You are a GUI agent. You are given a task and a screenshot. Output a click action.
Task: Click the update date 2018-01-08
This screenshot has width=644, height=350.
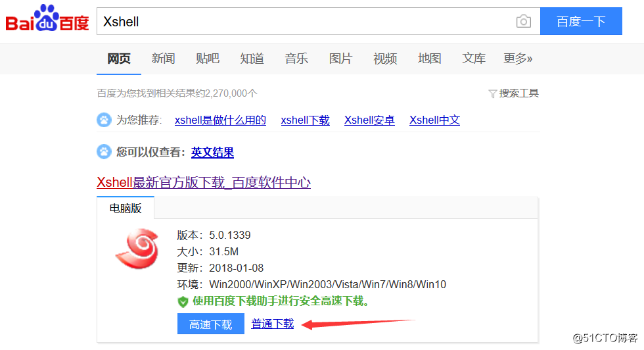(x=236, y=268)
